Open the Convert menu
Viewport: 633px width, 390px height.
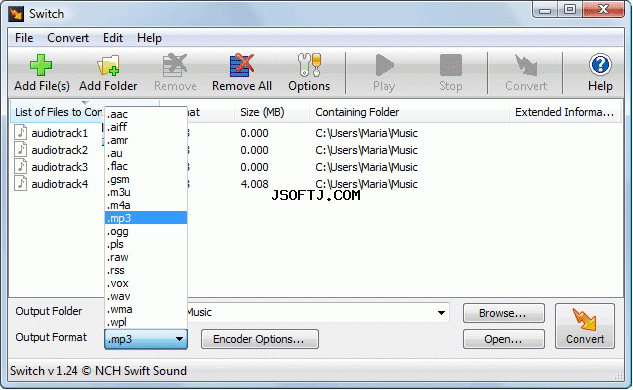[x=68, y=38]
